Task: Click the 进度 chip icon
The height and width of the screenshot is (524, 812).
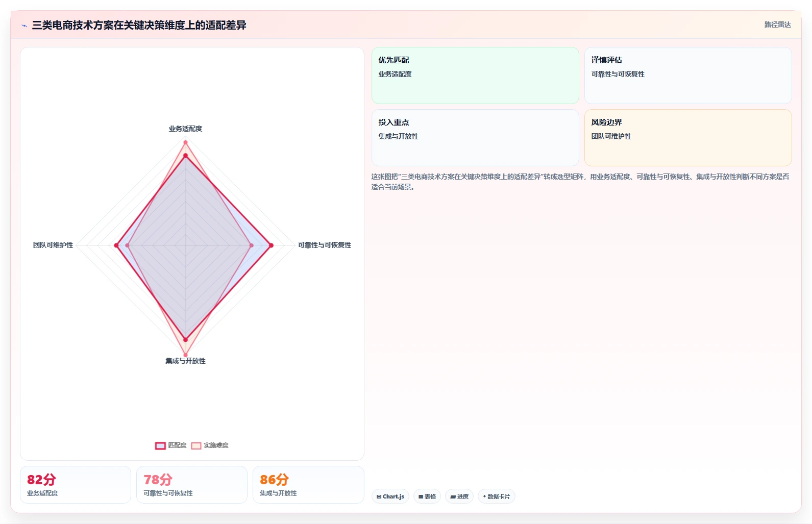Action: pyautogui.click(x=453, y=496)
